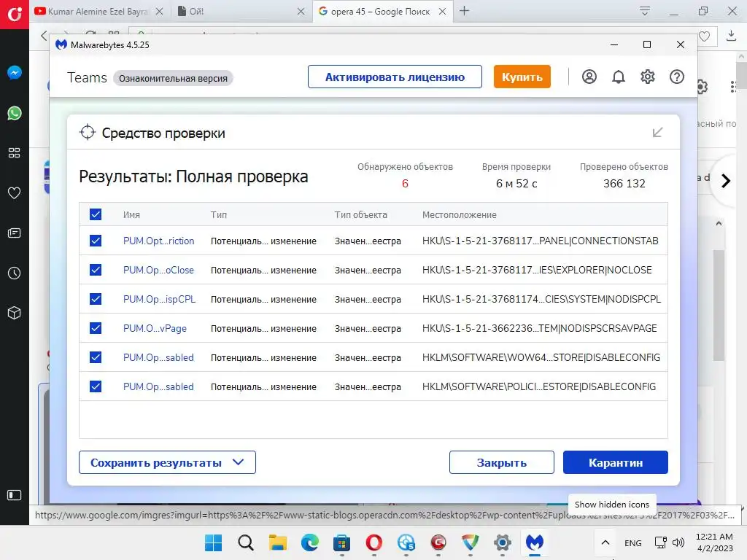Open Windows Start button
The height and width of the screenshot is (560, 747).
[x=213, y=542]
